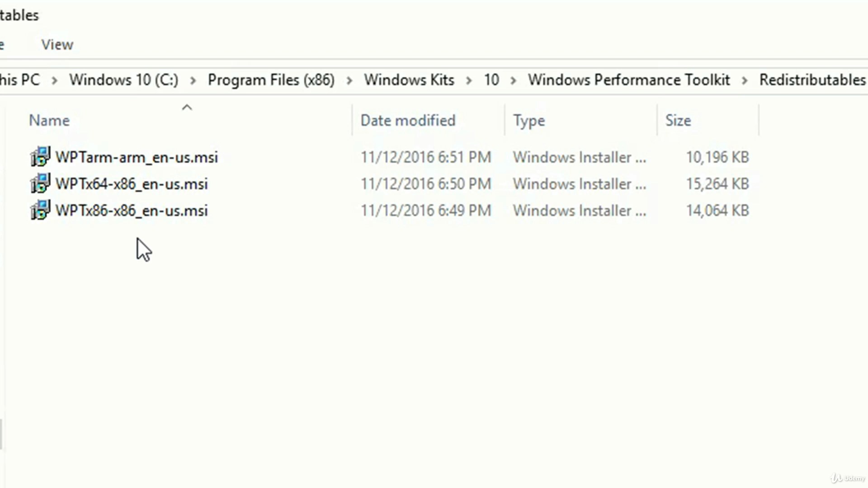The image size is (868, 488).
Task: Expand the chevron after Windows Performance Toolkit
Action: tap(745, 80)
